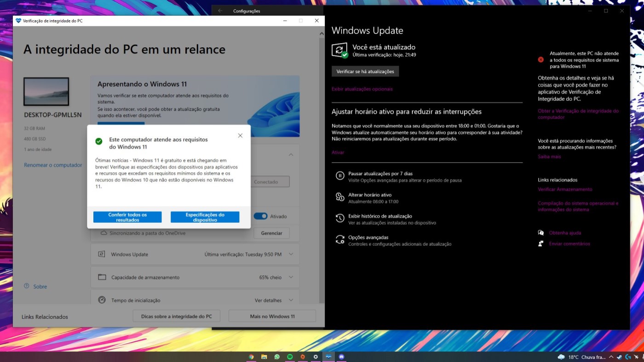644x362 pixels.
Task: Open Renomear o computador link
Action: pos(53,165)
